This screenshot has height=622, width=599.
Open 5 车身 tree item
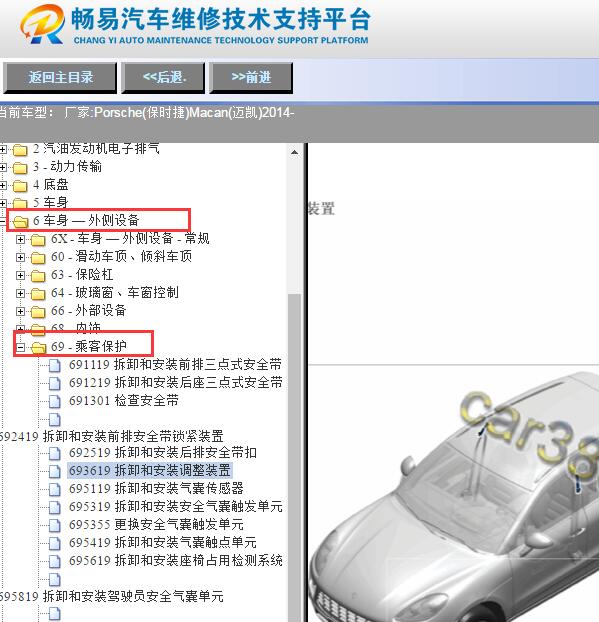click(x=50, y=203)
